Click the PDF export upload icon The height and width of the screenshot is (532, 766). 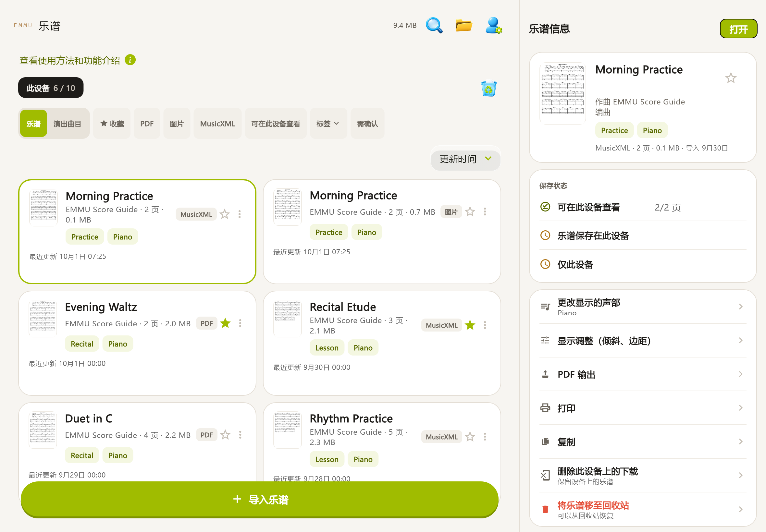tap(545, 374)
